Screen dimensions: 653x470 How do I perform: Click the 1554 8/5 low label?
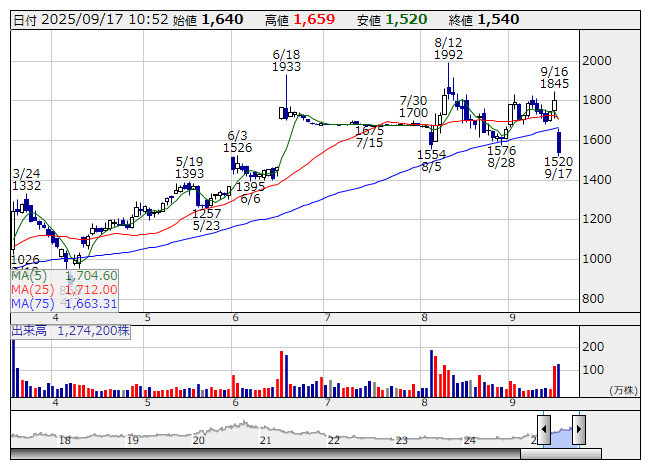[431, 161]
